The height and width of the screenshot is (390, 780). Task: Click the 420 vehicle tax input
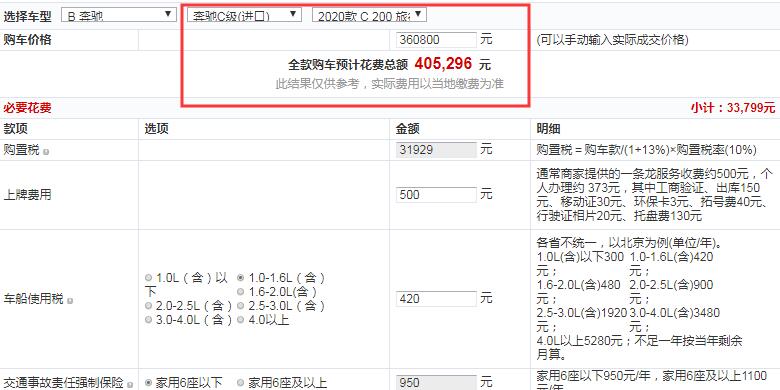pos(436,299)
